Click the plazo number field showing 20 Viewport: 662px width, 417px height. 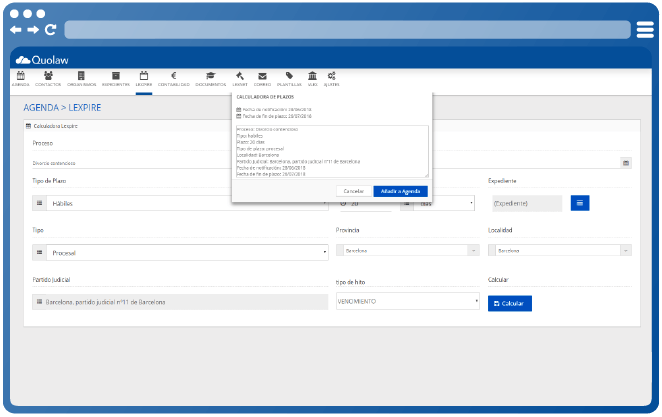click(x=366, y=203)
